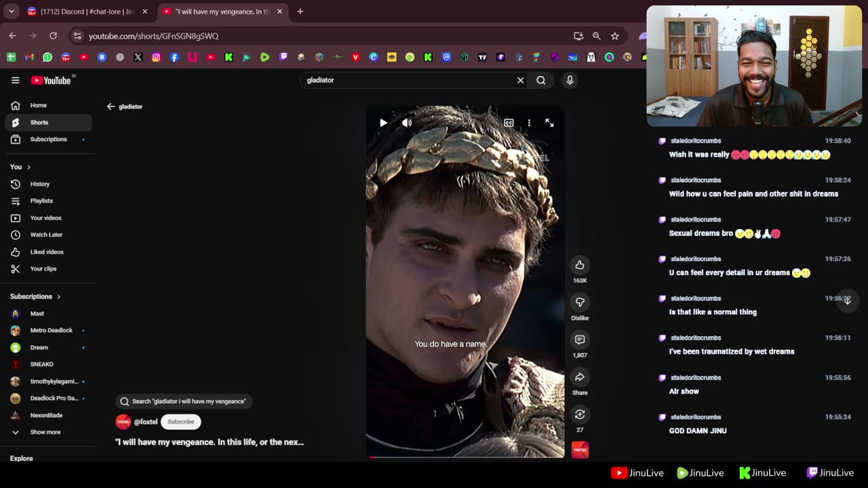Screen dimensions: 868x488
Task: Open Chrome zoom magnifier in address bar
Action: tap(597, 36)
